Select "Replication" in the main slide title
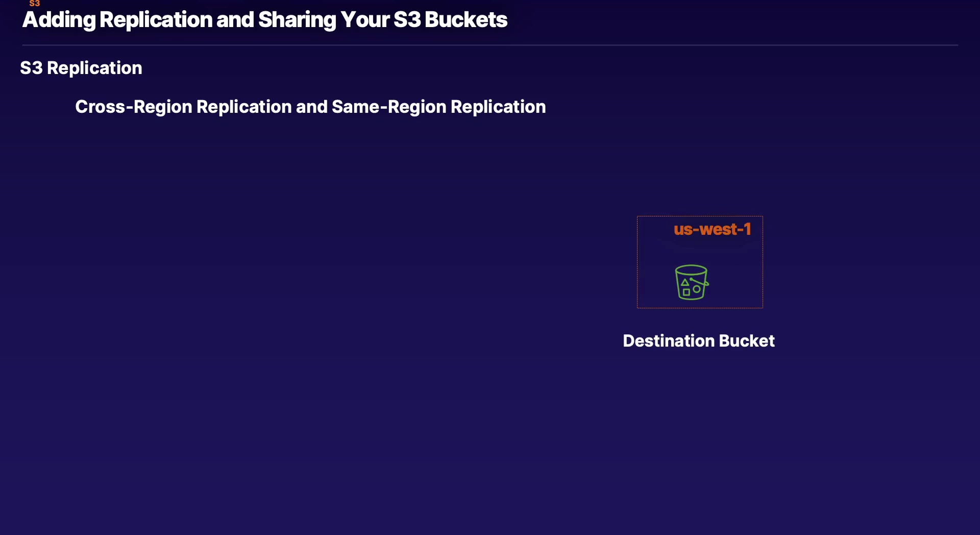Image resolution: width=980 pixels, height=535 pixels. (156, 20)
